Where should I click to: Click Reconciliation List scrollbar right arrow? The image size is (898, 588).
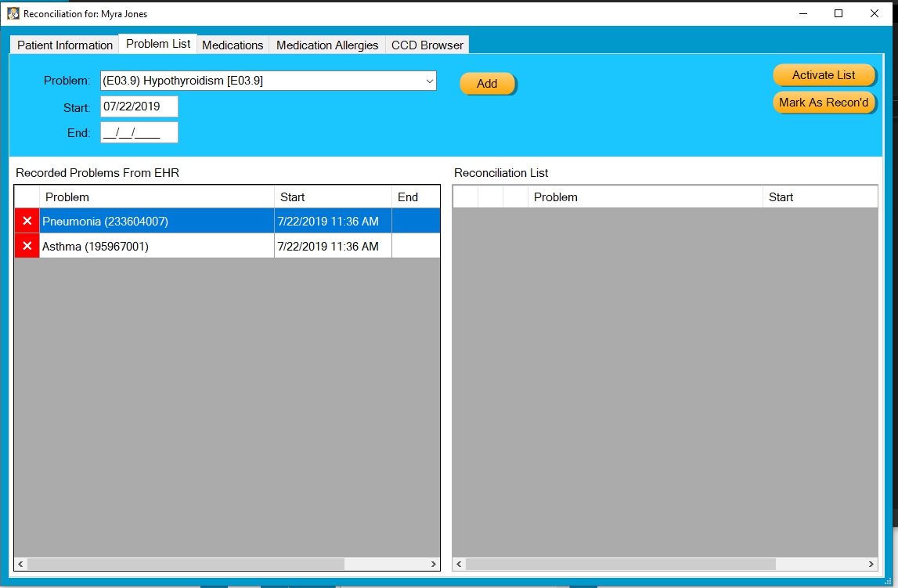pos(871,564)
